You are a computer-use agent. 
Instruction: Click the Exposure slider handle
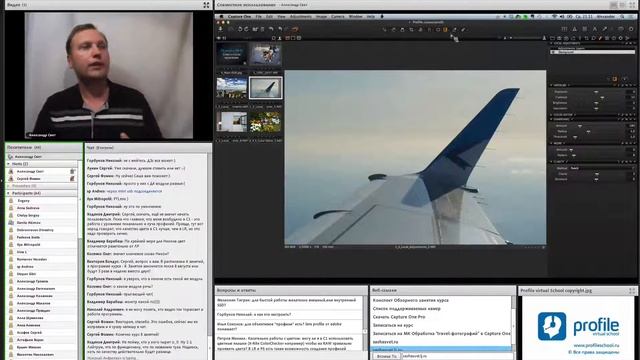pos(596,92)
